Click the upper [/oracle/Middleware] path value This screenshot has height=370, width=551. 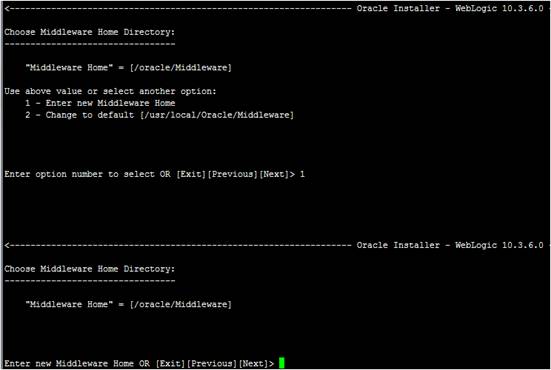pos(181,67)
